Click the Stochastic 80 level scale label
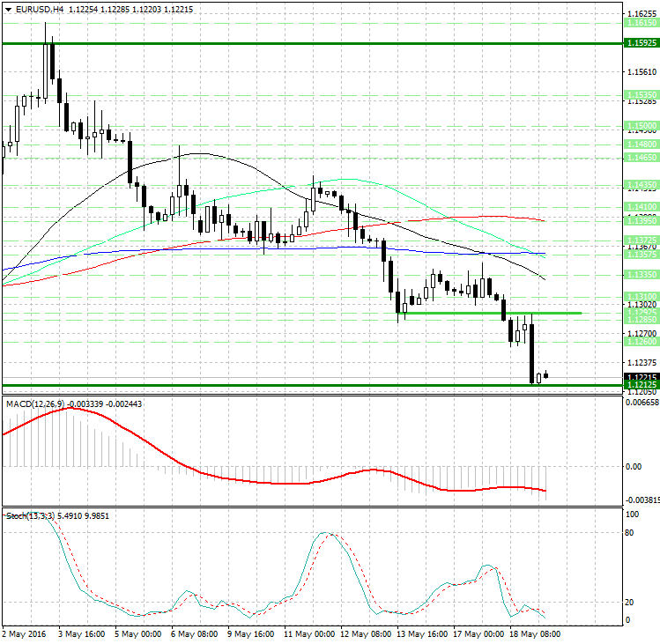 point(630,532)
